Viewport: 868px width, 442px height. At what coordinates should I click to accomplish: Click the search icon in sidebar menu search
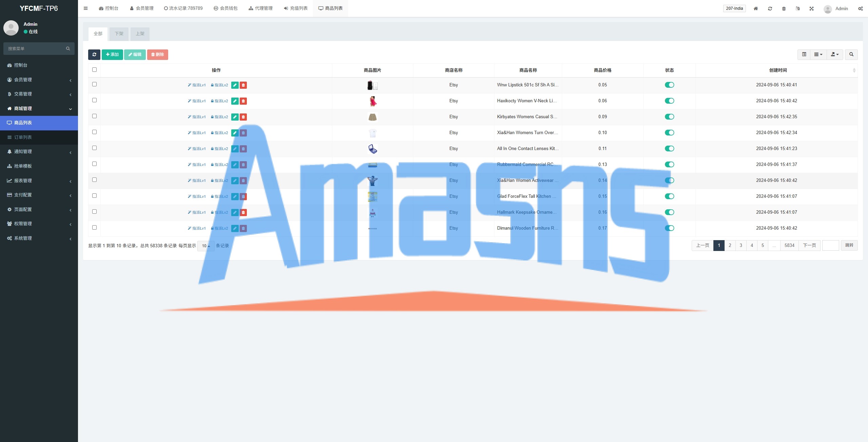[x=68, y=48]
